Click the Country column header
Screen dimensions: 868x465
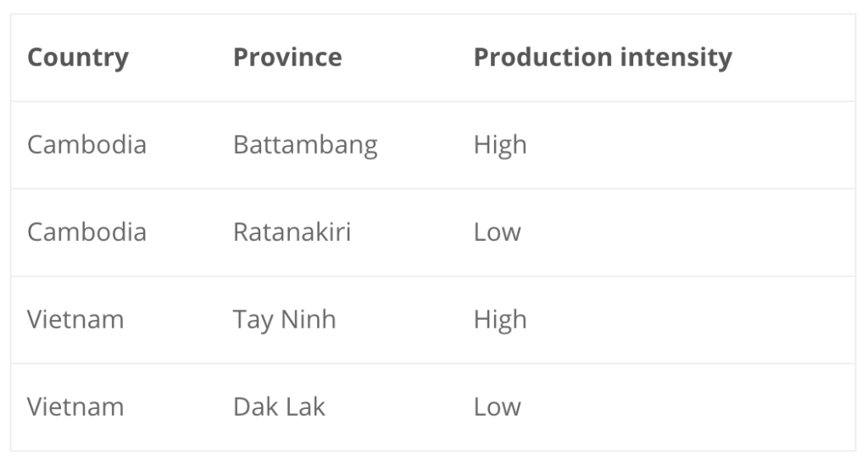78,58
